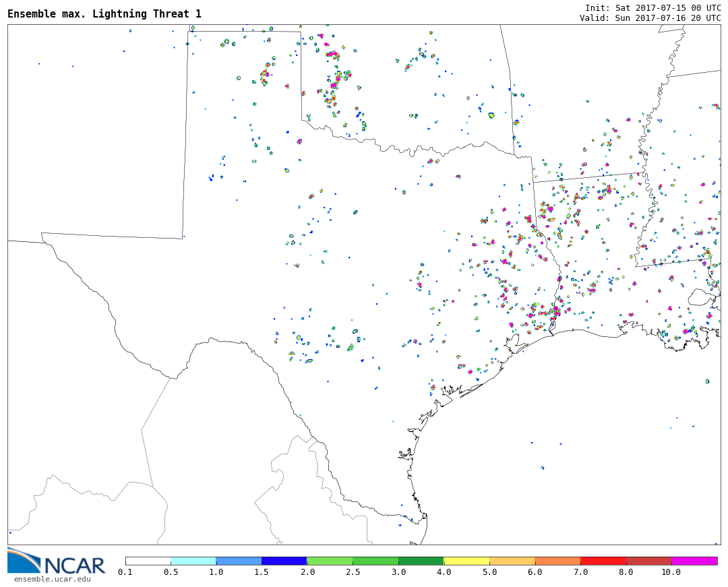Click the 0.5 colorbar label

click(171, 572)
